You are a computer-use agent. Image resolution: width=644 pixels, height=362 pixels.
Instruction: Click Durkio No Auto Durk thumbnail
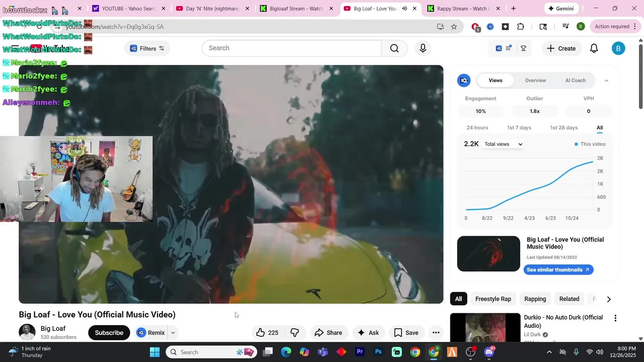click(485, 327)
